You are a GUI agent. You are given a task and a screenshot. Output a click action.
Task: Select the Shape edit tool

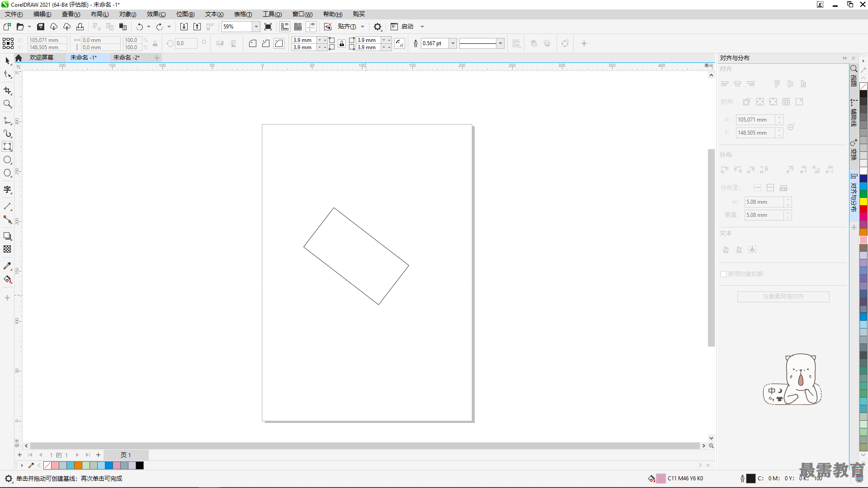coord(7,75)
